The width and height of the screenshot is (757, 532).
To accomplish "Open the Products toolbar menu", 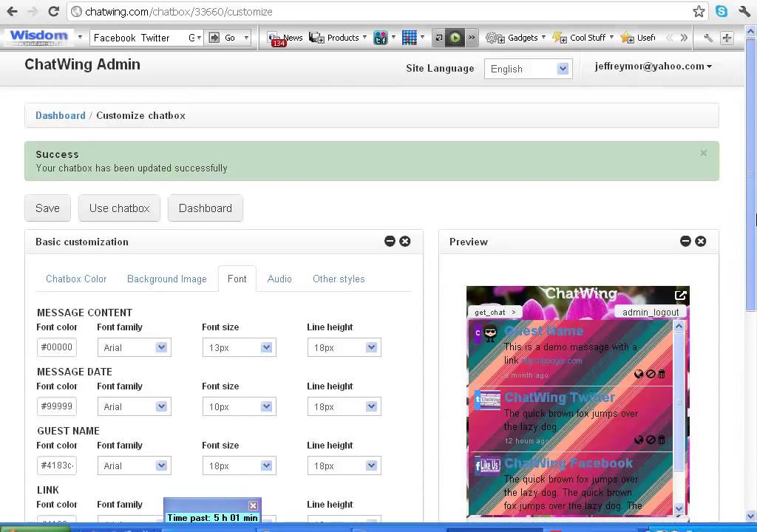I will (x=337, y=38).
